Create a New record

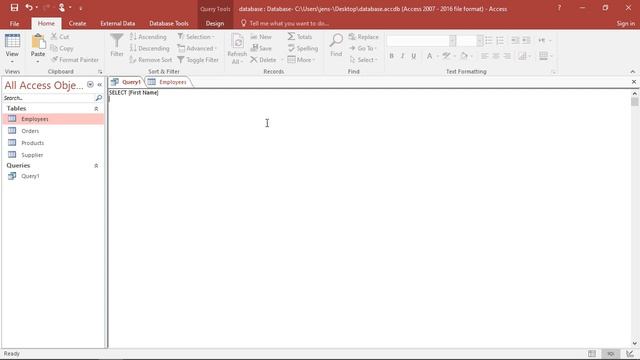[x=261, y=37]
